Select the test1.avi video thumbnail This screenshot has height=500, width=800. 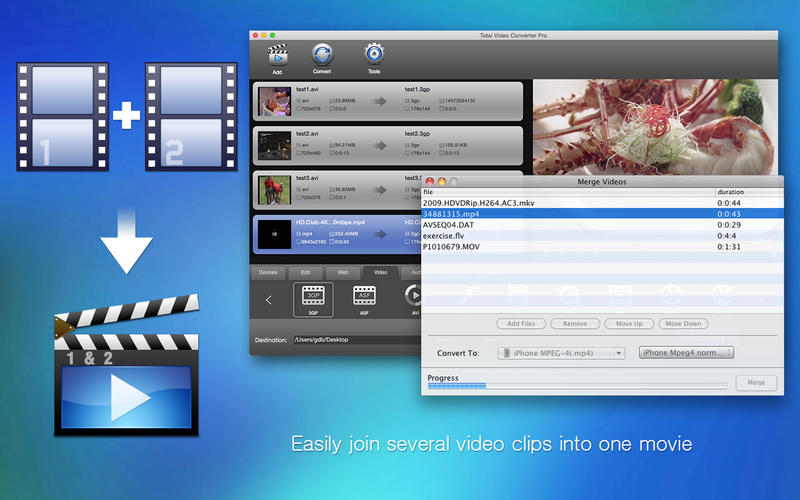(274, 102)
